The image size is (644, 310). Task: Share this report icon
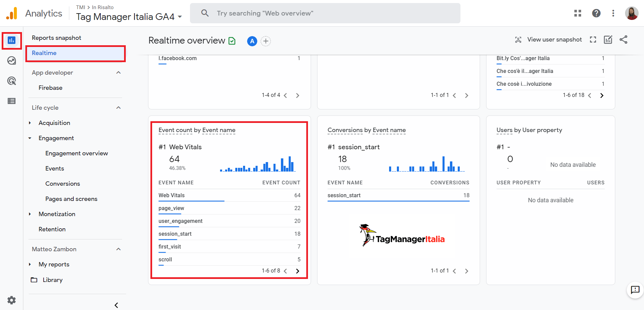coord(623,40)
